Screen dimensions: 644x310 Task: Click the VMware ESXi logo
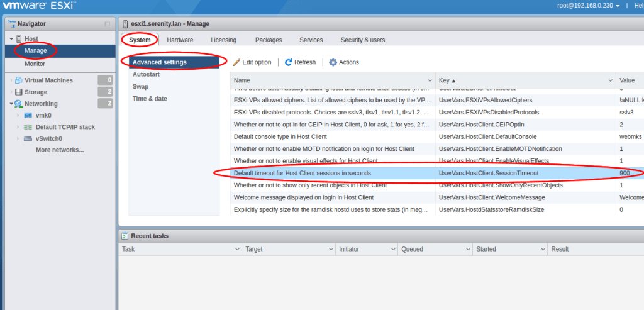(40, 6)
